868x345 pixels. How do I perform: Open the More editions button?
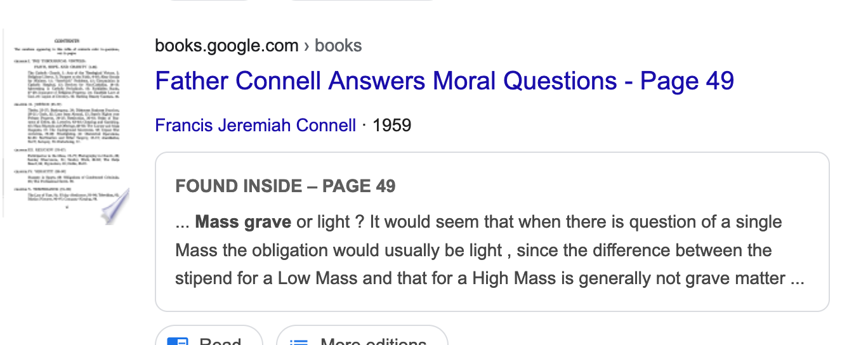click(362, 337)
